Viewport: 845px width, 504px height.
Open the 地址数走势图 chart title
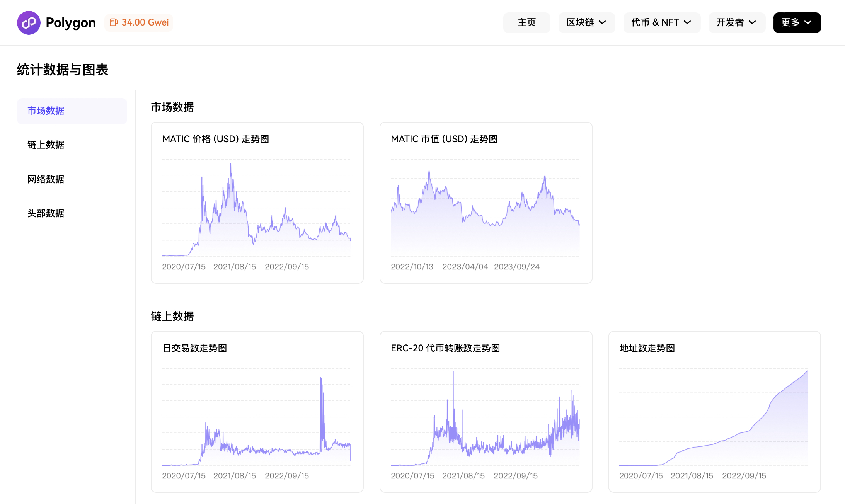[x=647, y=348]
